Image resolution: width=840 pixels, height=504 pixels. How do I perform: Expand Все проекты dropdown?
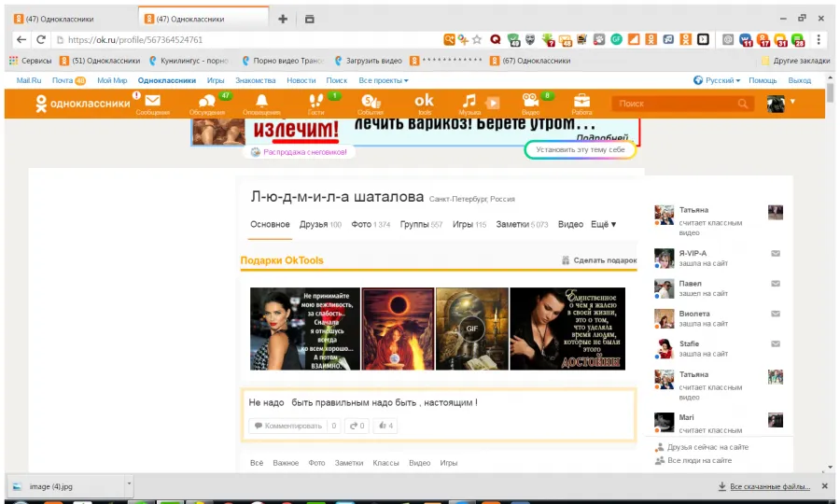coord(384,80)
